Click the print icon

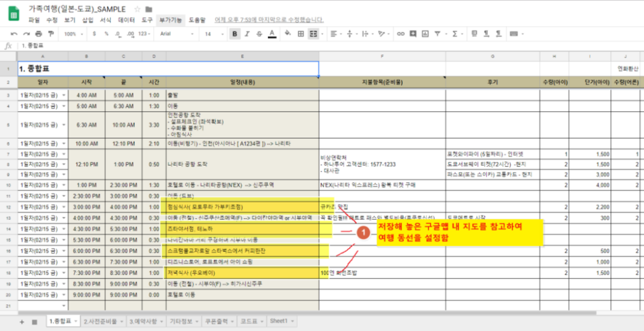click(38, 34)
